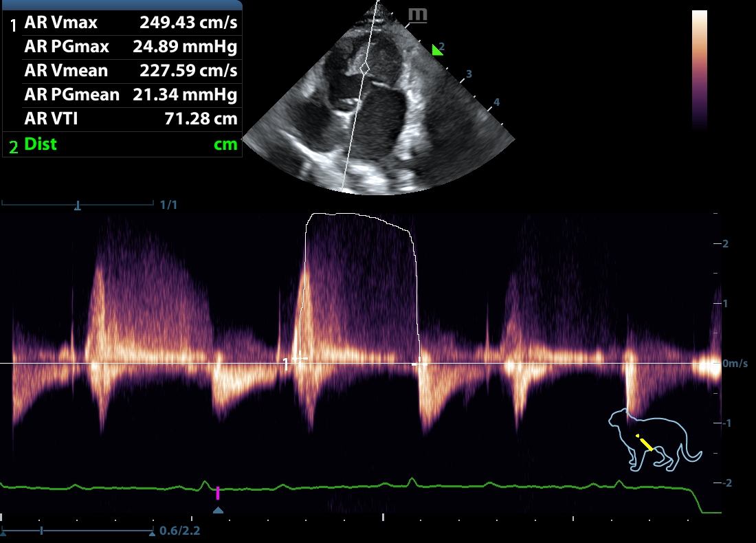Click the AR Vmean result row

coord(131,71)
